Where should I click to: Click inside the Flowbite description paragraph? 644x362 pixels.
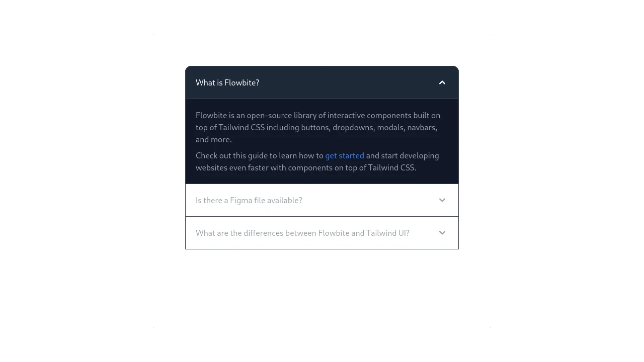click(318, 127)
